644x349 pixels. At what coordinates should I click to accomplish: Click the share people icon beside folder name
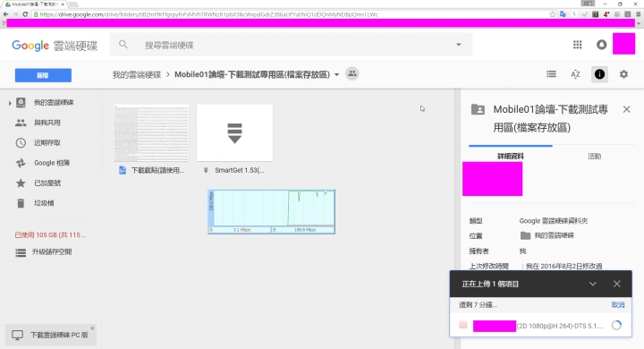[x=352, y=73]
